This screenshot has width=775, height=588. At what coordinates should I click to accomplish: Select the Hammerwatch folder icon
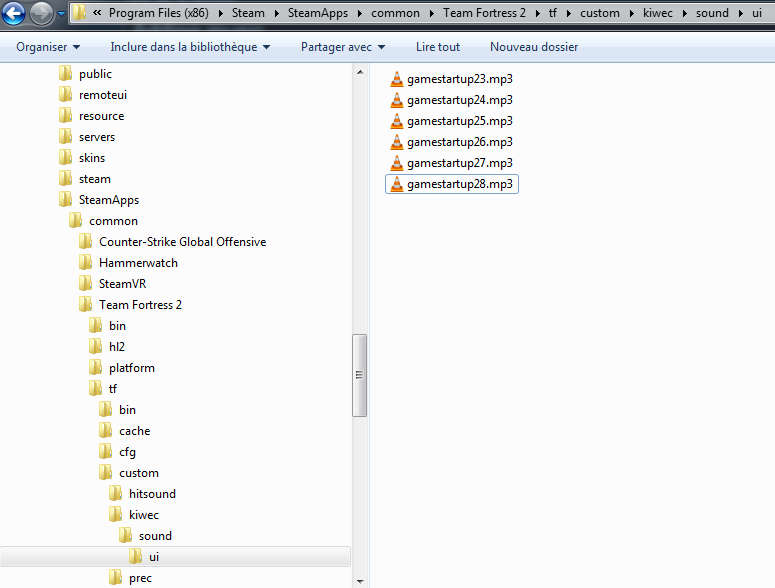pyautogui.click(x=86, y=262)
